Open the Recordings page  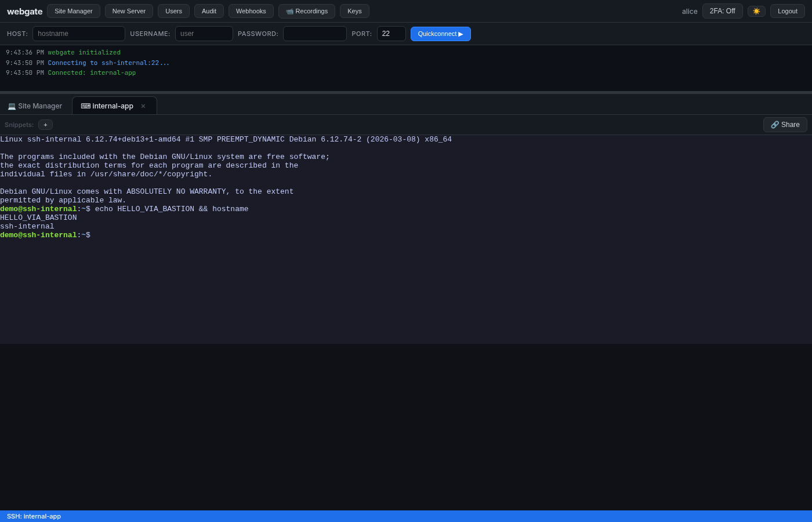point(307,11)
